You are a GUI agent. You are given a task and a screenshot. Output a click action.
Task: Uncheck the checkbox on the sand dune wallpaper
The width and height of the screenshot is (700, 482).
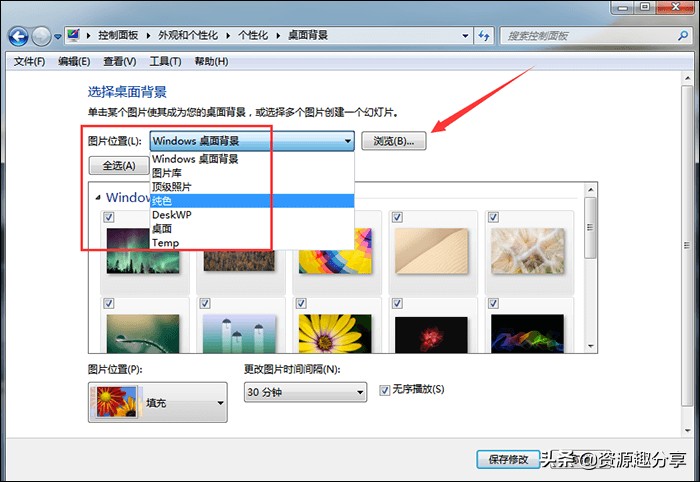tap(398, 217)
